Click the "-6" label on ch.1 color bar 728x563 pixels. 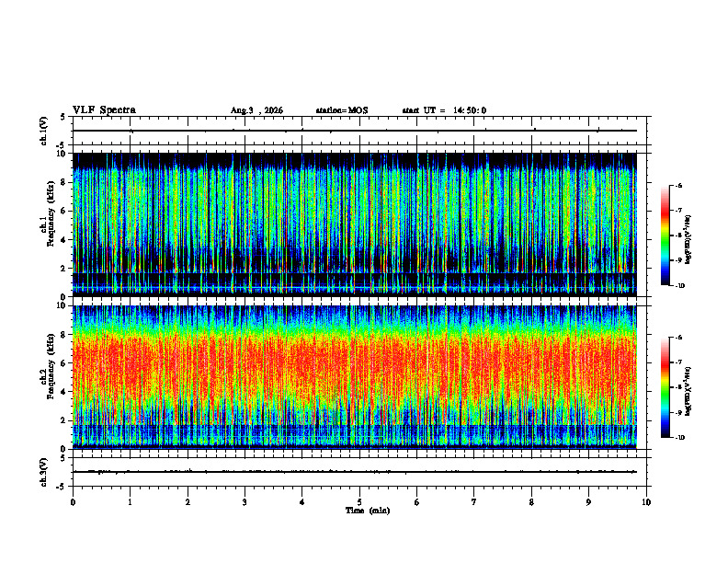coord(678,186)
